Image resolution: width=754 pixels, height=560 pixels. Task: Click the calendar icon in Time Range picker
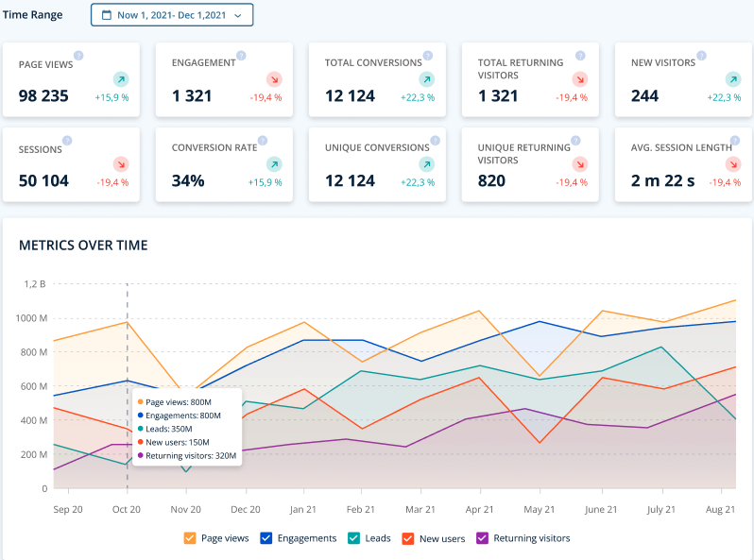point(107,15)
